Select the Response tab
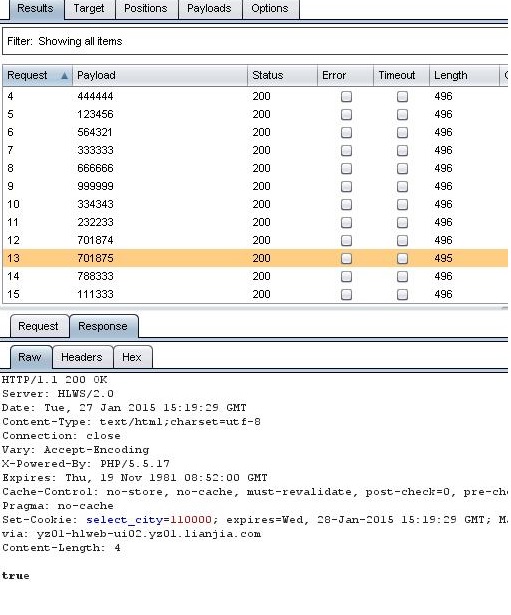 (x=103, y=326)
